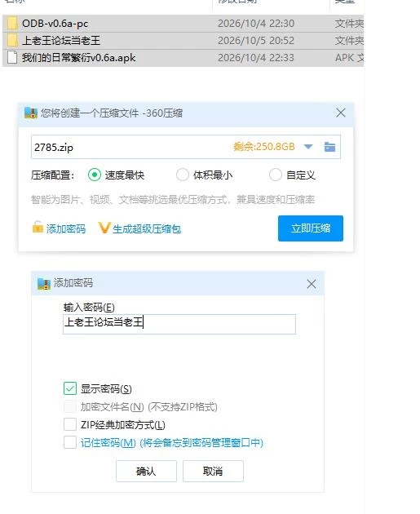This screenshot has height=514, width=420.
Task: Enable the 记住密码(M) checkbox
Action: pyautogui.click(x=70, y=442)
